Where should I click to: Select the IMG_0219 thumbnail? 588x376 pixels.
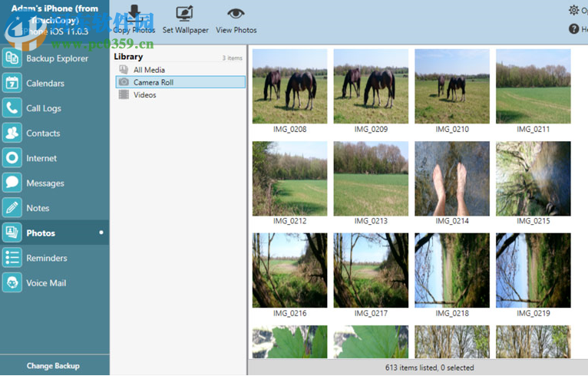coord(533,270)
